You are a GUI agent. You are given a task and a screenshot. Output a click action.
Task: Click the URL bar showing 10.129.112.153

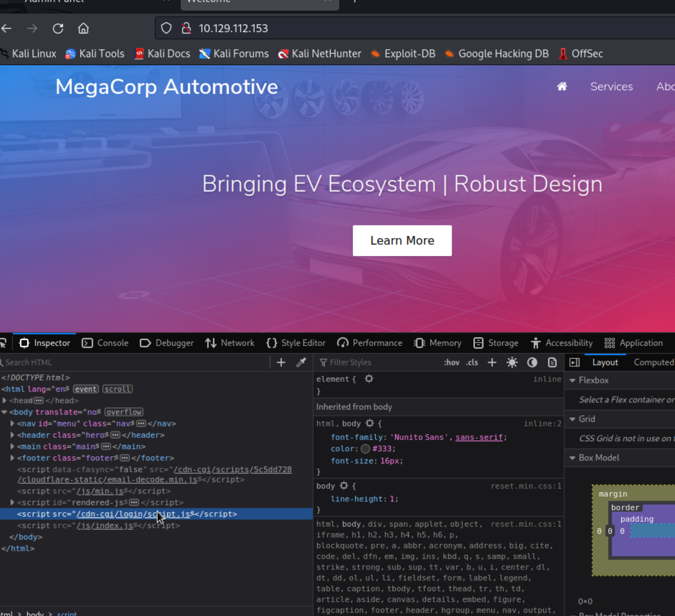414,28
